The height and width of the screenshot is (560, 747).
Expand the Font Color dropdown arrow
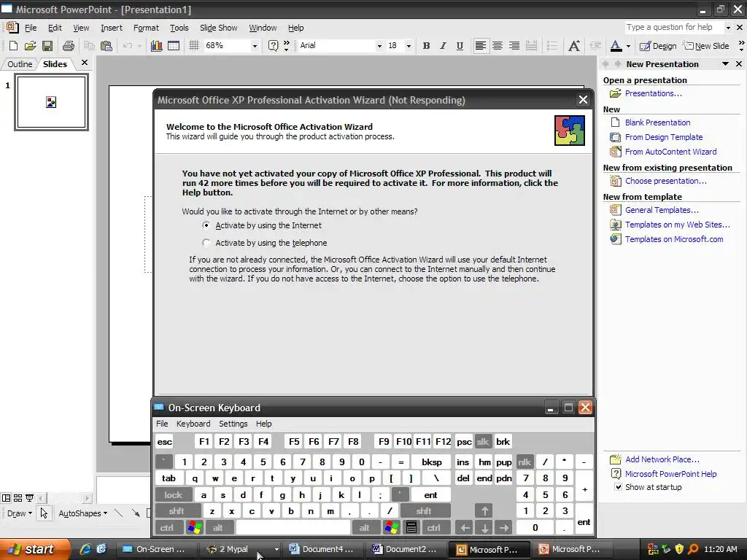click(628, 46)
